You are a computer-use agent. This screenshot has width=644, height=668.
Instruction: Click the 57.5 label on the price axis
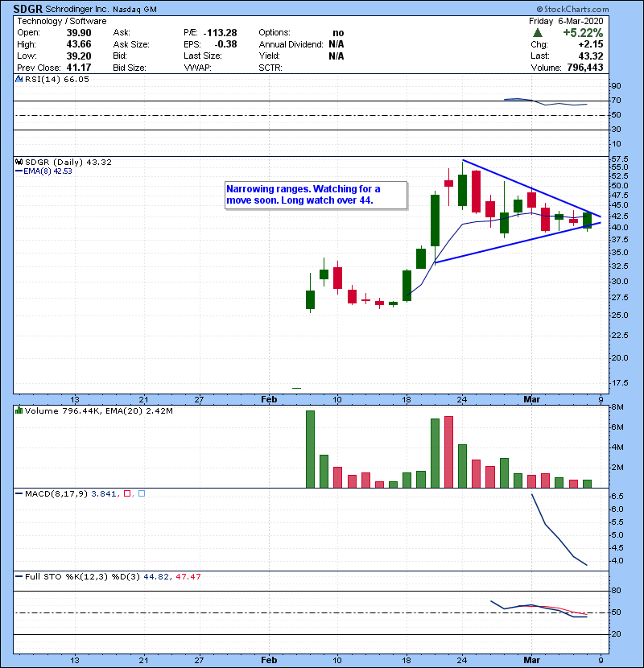pos(620,159)
